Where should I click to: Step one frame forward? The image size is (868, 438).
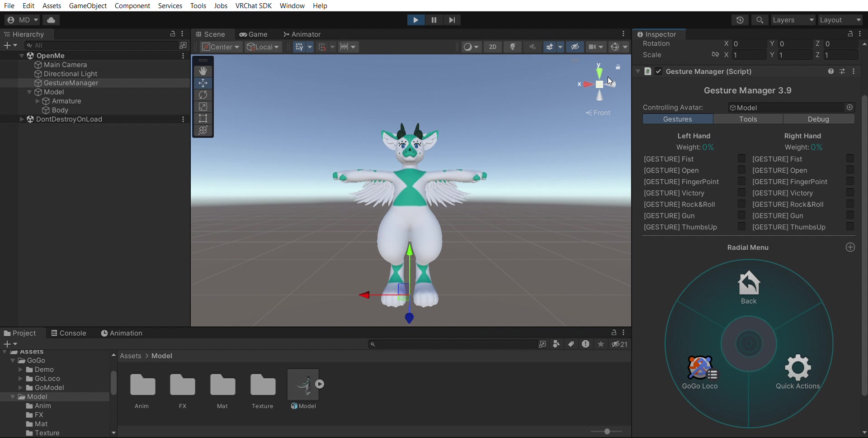tap(452, 20)
